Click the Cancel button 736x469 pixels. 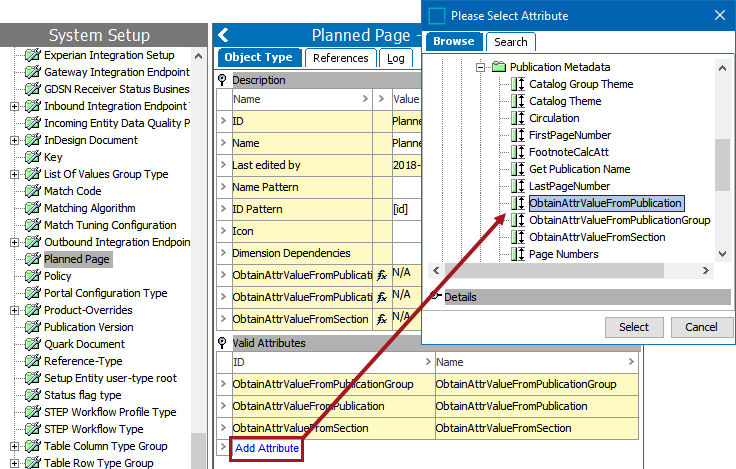[701, 327]
